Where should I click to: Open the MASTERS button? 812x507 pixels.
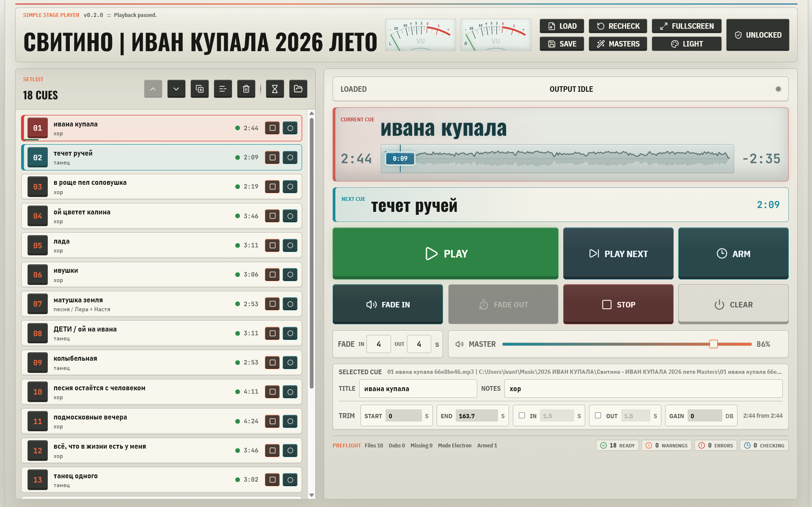coord(618,44)
